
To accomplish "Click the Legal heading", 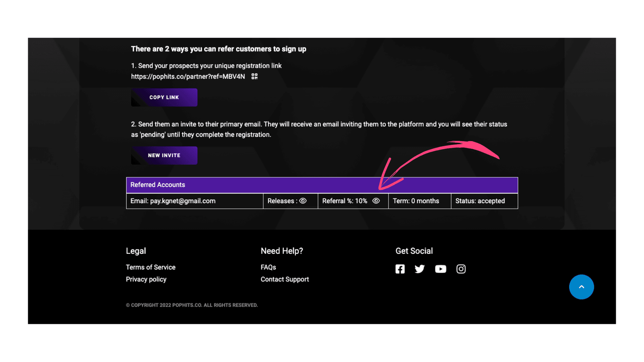I will [x=136, y=251].
